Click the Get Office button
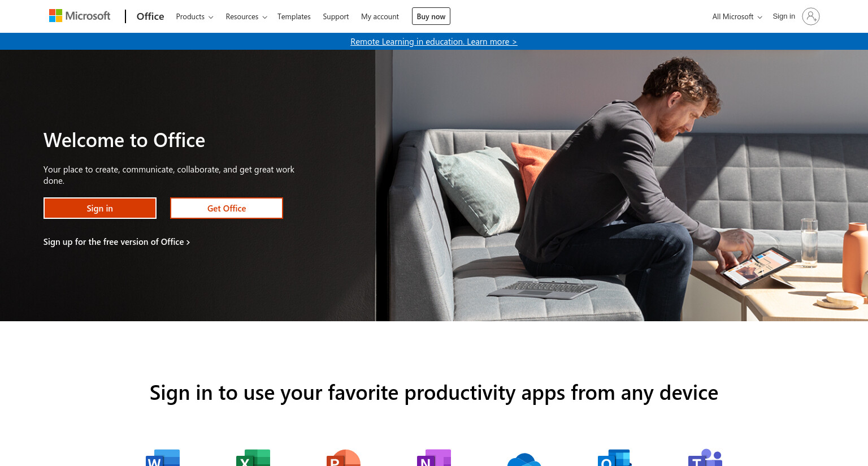The width and height of the screenshot is (868, 466). pyautogui.click(x=227, y=208)
